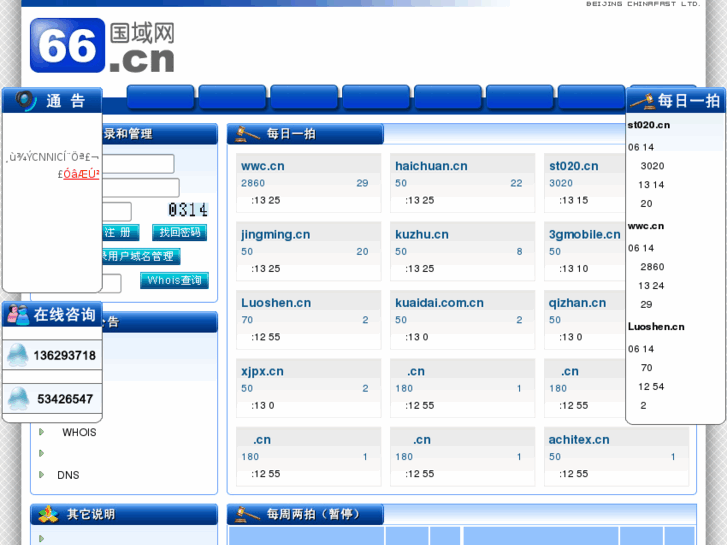Click Luoshen.cn in floating side panel
This screenshot has height=545, width=727.
coord(656,327)
